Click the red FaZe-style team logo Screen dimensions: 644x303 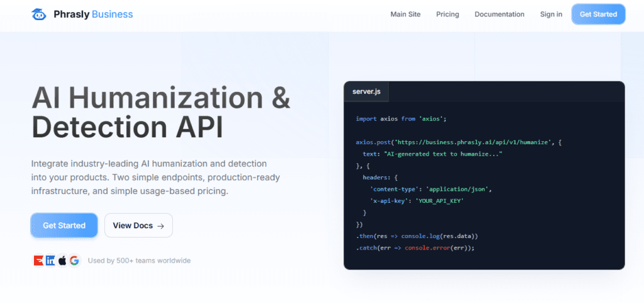coord(38,260)
